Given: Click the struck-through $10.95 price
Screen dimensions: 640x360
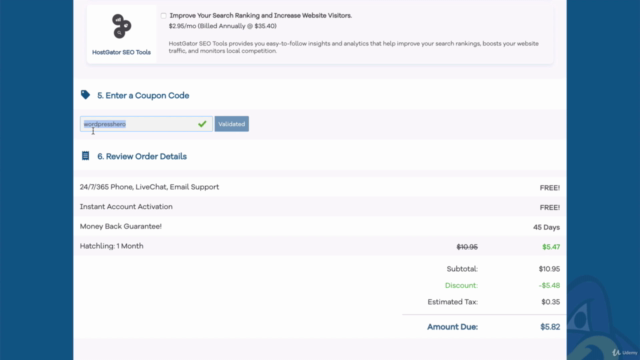Looking at the screenshot, I should [x=467, y=247].
